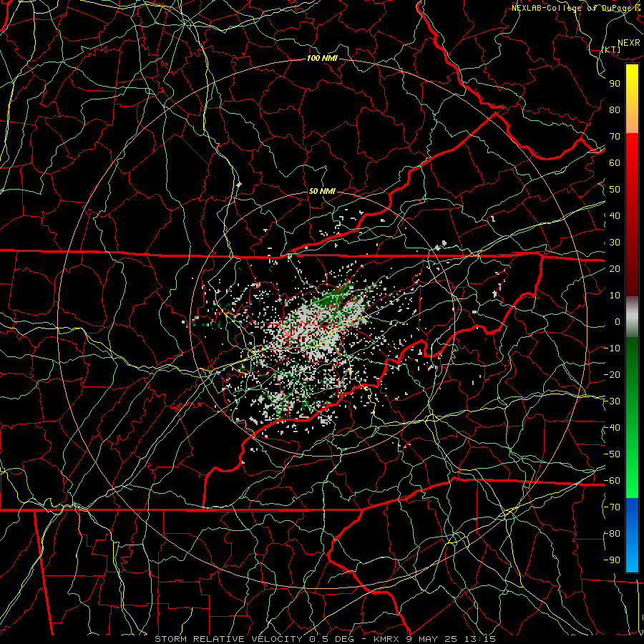Click the -70 value on velocity legend

point(613,507)
